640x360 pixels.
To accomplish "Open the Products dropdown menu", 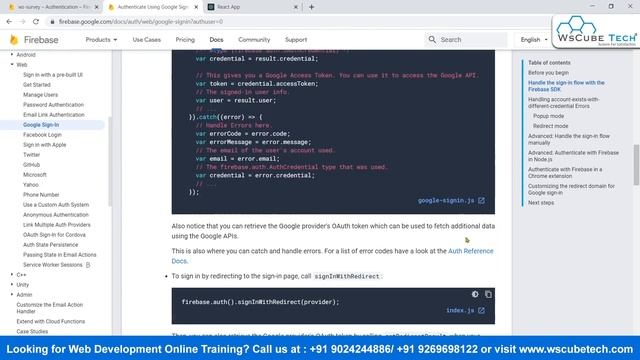I will (101, 40).
